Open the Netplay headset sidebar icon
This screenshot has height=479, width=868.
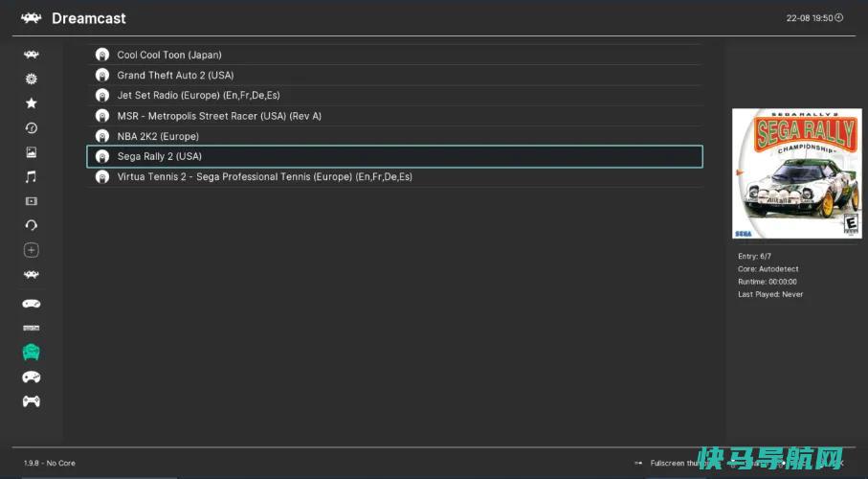(x=31, y=225)
